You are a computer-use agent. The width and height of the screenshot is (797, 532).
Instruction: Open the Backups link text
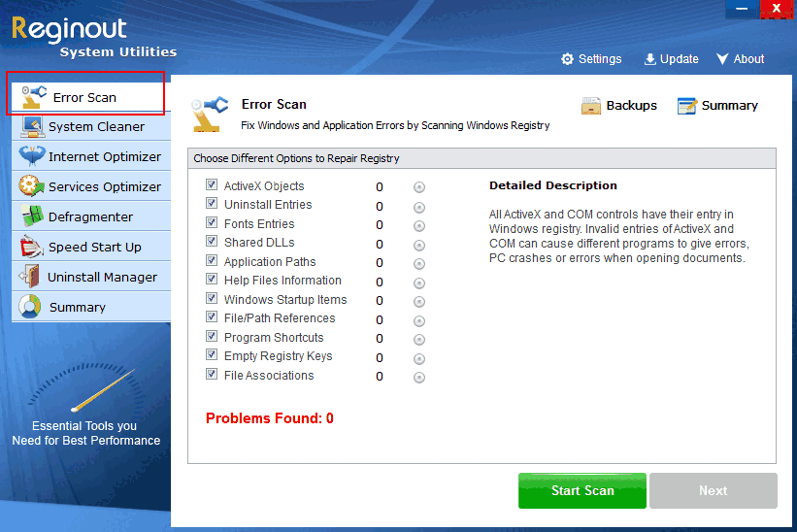[x=631, y=105]
